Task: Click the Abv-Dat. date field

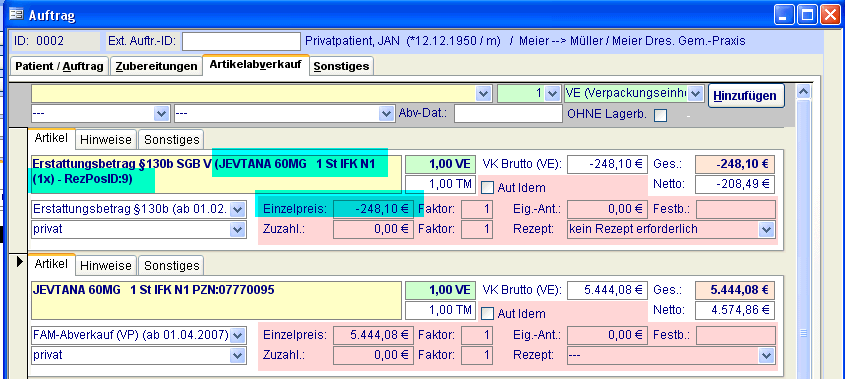Action: coord(508,114)
